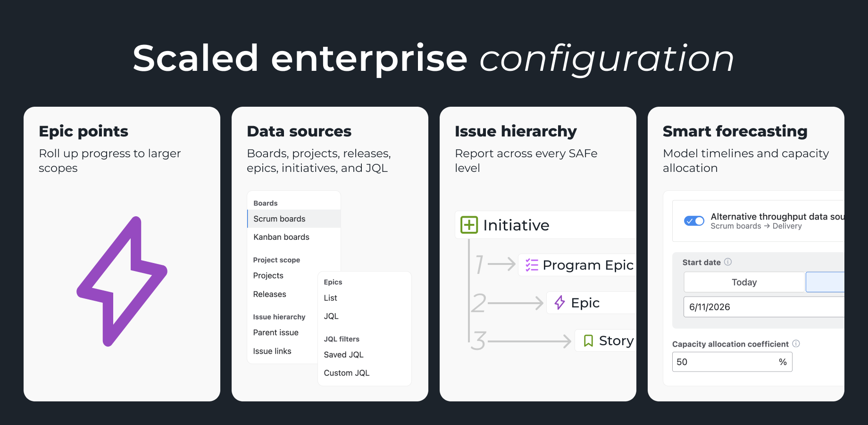Select the Custom JQL option
Image resolution: width=868 pixels, height=425 pixels.
347,373
